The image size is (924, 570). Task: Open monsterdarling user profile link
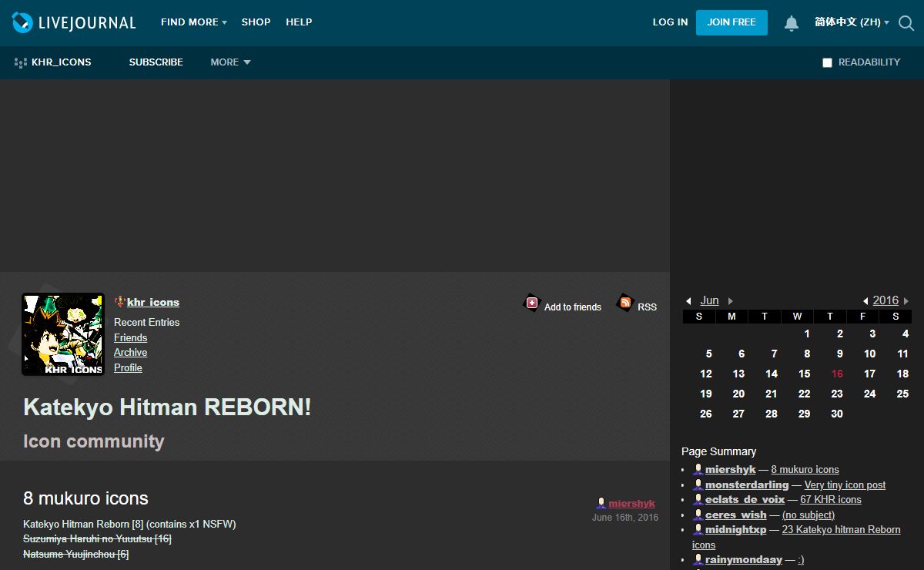(x=747, y=484)
